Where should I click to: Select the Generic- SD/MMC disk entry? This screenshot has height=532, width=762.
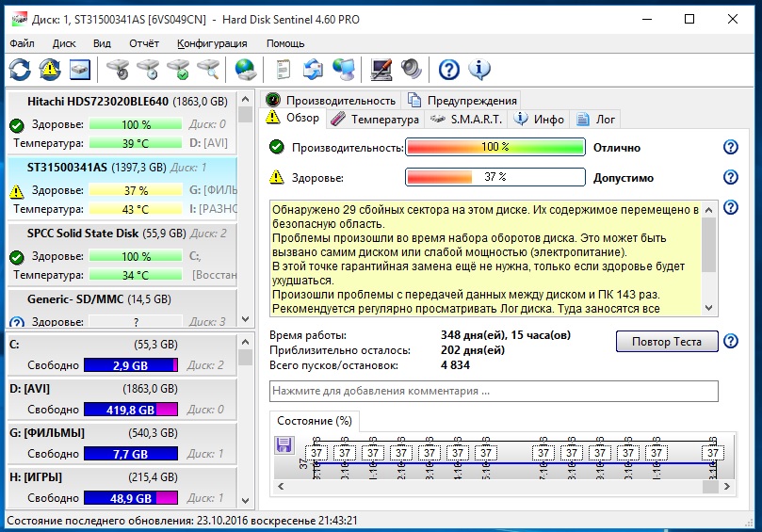pos(122,308)
